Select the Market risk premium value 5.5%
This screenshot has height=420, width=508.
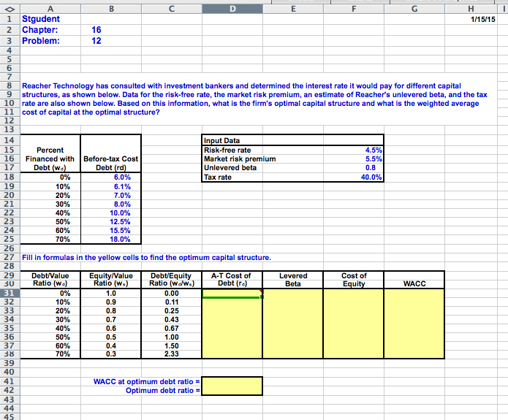(x=354, y=159)
